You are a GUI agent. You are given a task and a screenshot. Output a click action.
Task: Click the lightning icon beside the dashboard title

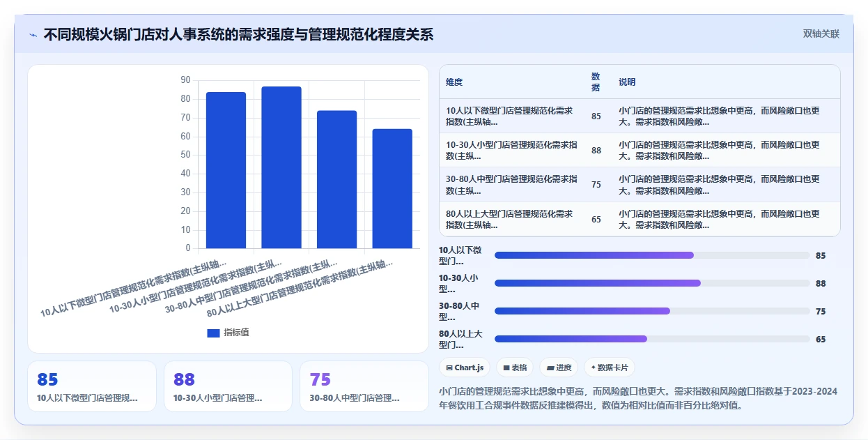pos(33,34)
